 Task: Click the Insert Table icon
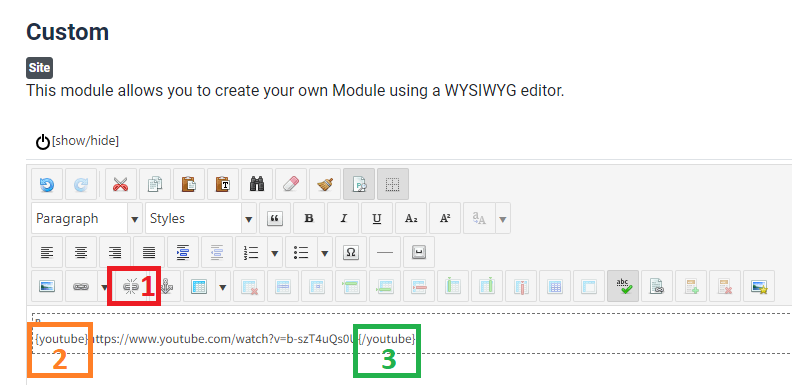tap(199, 286)
